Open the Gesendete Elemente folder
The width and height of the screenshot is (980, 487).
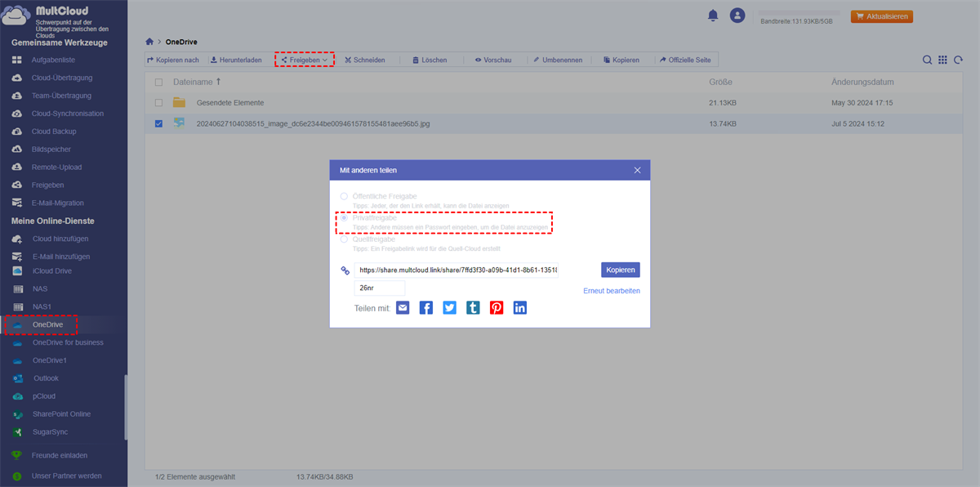click(x=230, y=103)
